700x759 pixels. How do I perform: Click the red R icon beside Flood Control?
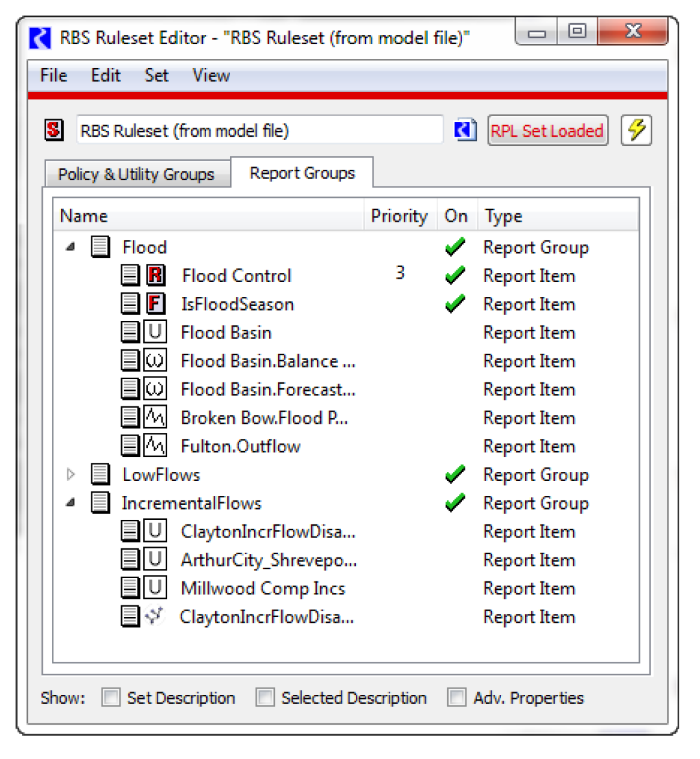[x=156, y=275]
